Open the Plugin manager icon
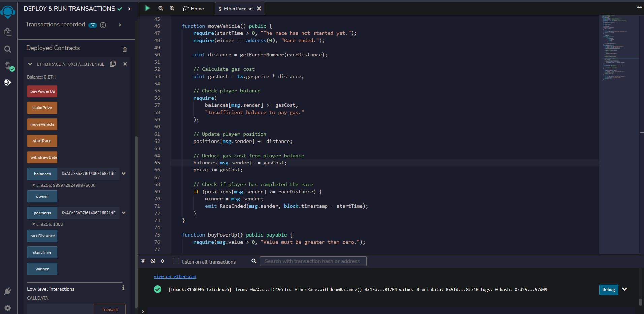The width and height of the screenshot is (644, 314). pos(8,291)
